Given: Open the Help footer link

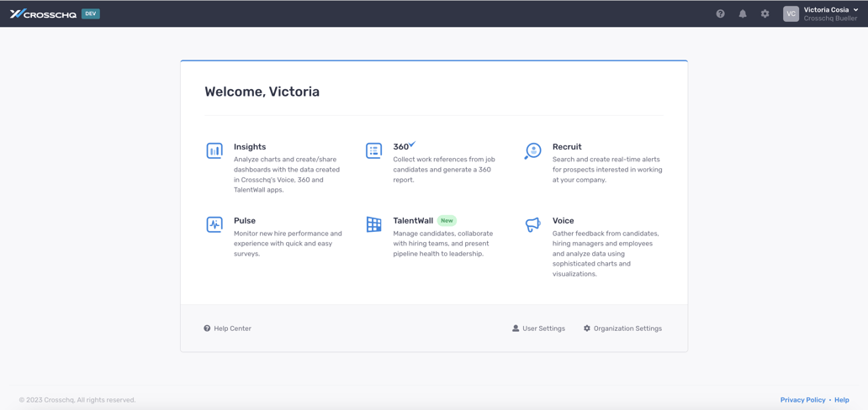Looking at the screenshot, I should 842,400.
